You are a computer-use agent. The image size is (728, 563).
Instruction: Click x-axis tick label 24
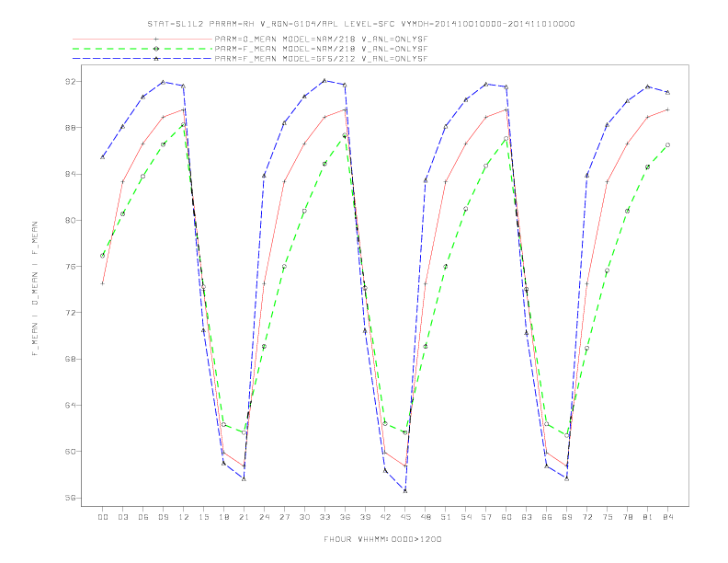[264, 517]
